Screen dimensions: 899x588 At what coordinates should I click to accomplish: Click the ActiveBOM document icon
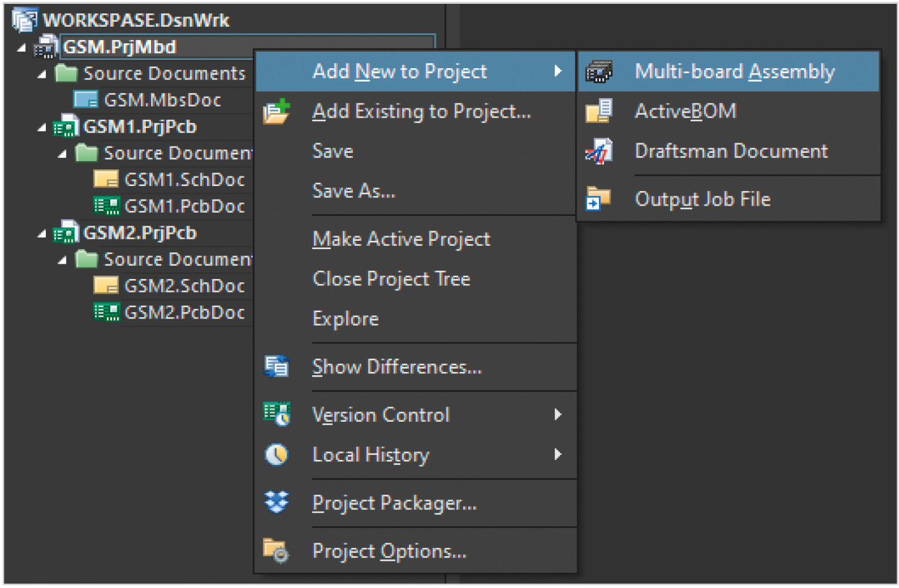point(598,111)
